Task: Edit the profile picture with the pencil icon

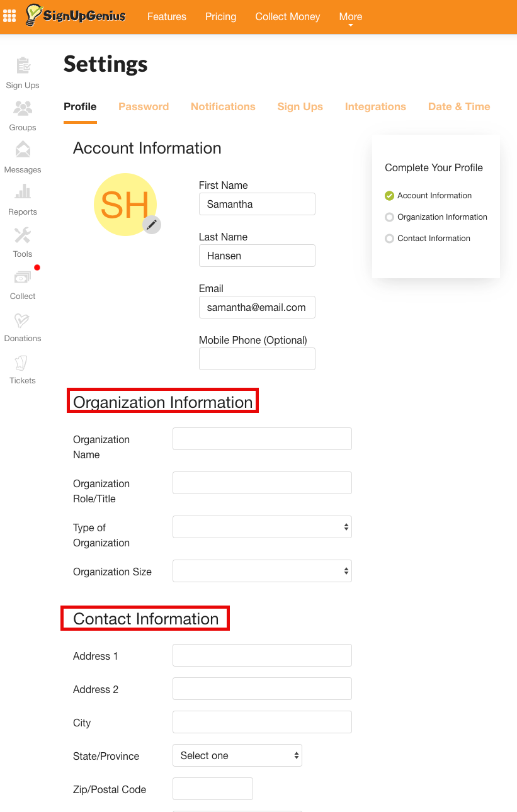Action: coord(152,225)
